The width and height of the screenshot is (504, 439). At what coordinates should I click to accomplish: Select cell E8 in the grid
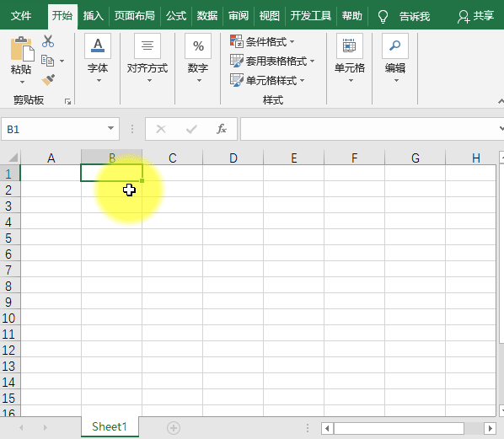[x=293, y=285]
